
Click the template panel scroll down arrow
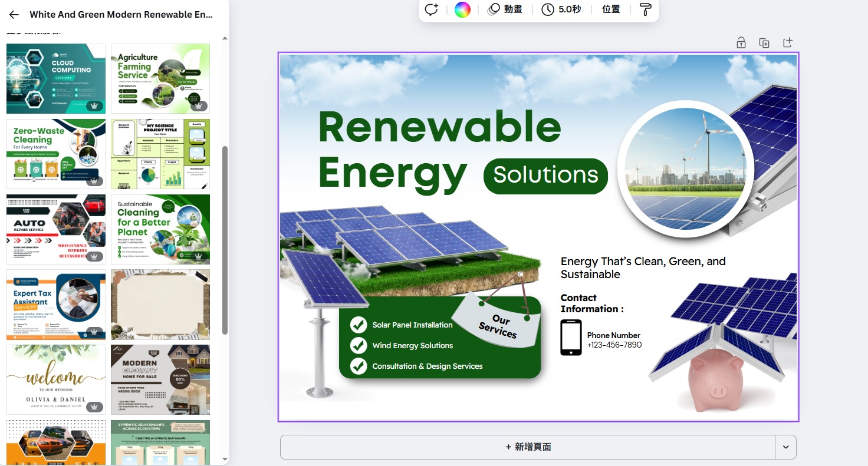click(225, 458)
